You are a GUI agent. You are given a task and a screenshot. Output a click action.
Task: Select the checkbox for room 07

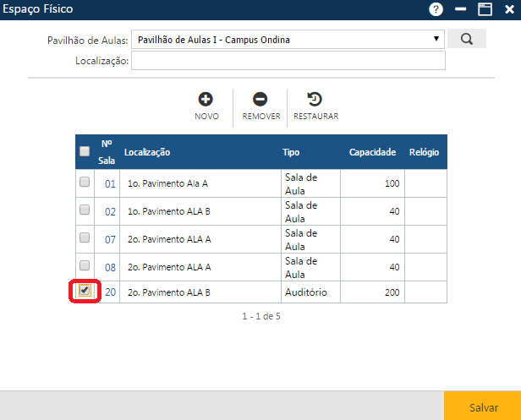85,238
